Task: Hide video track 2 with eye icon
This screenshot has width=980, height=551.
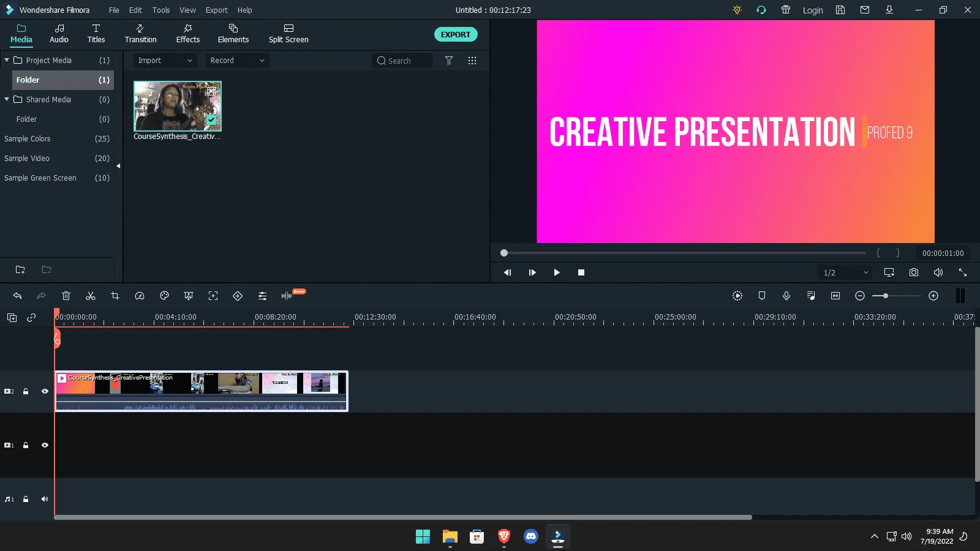Action: (45, 391)
